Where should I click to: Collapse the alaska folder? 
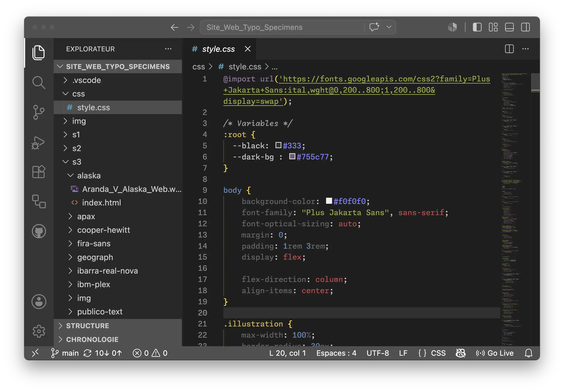(x=118, y=175)
